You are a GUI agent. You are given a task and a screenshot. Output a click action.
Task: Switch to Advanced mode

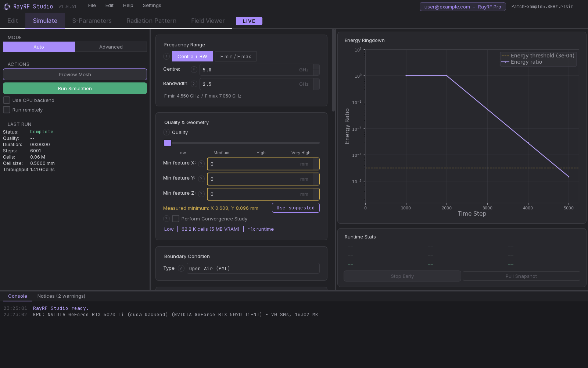pos(111,47)
